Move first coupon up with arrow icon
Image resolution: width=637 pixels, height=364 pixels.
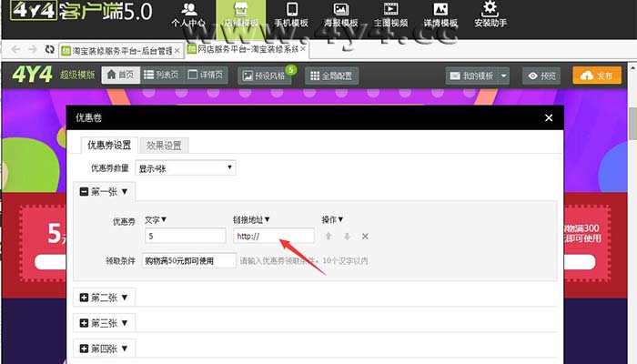(x=329, y=237)
